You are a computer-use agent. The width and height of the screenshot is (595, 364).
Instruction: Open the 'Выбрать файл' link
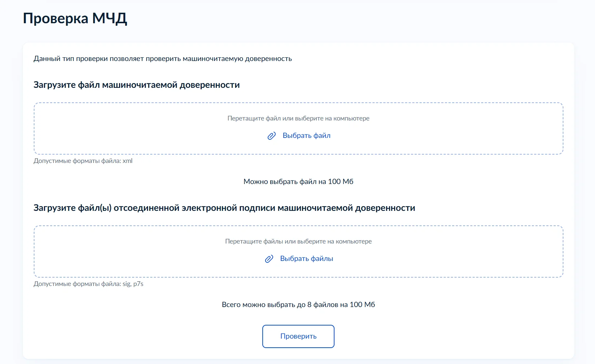click(307, 135)
